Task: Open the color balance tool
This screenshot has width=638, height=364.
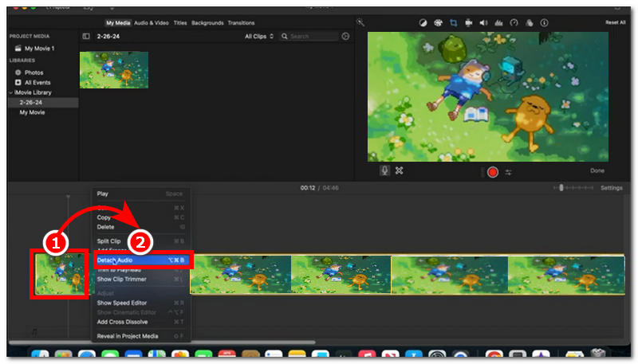Action: pyautogui.click(x=423, y=23)
